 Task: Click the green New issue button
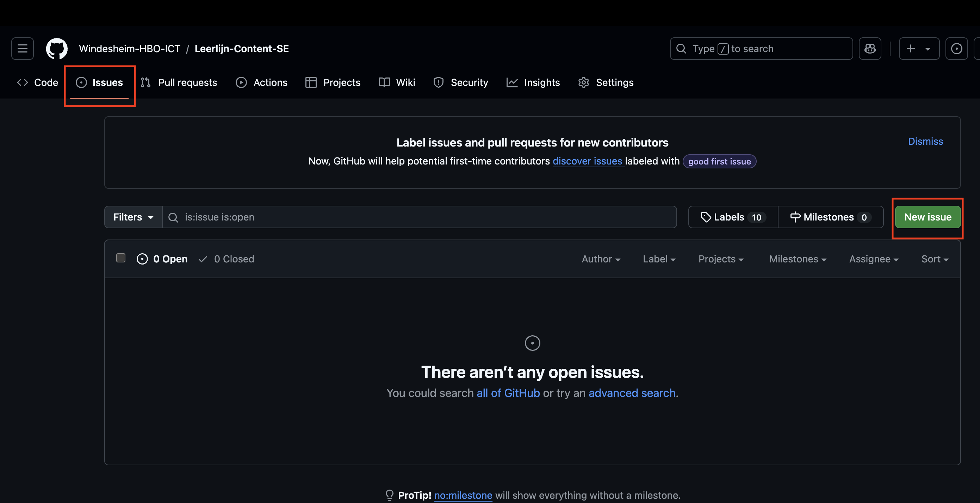click(x=928, y=217)
